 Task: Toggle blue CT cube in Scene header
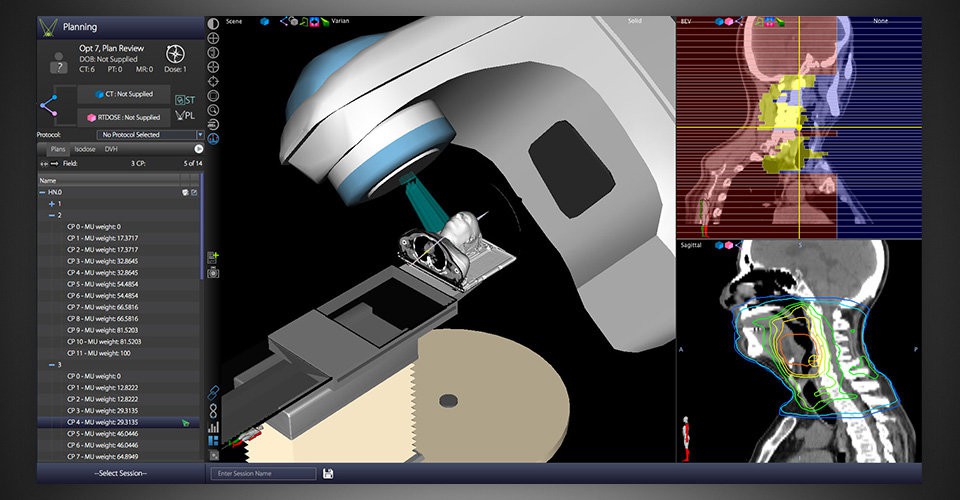(264, 21)
